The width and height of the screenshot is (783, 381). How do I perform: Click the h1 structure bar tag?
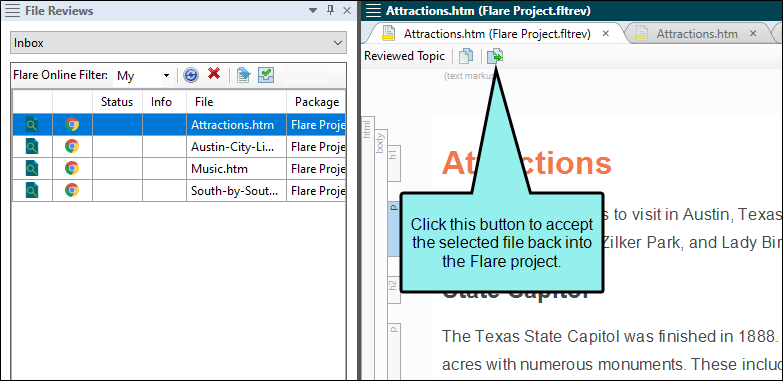click(393, 156)
